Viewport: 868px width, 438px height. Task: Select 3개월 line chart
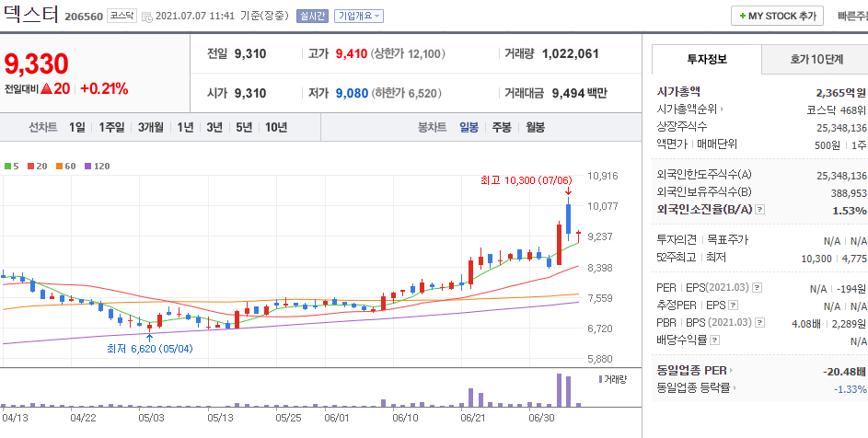coord(151,127)
